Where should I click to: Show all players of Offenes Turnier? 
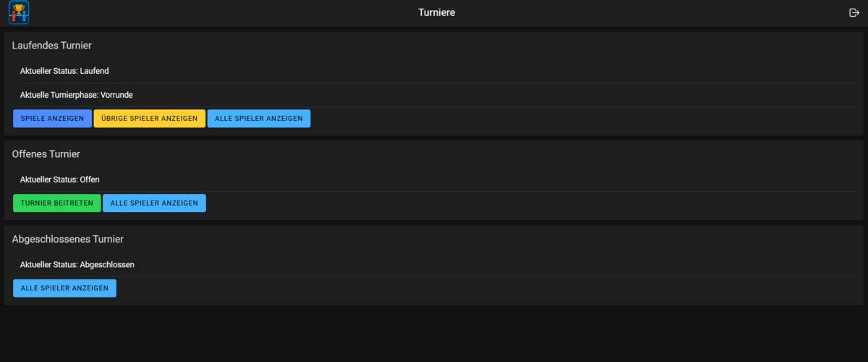(x=154, y=203)
